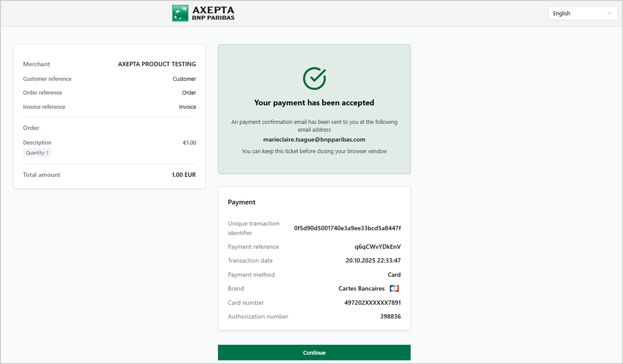Click the Description price €1.00
Screen dimensions: 623x364
[x=189, y=143]
